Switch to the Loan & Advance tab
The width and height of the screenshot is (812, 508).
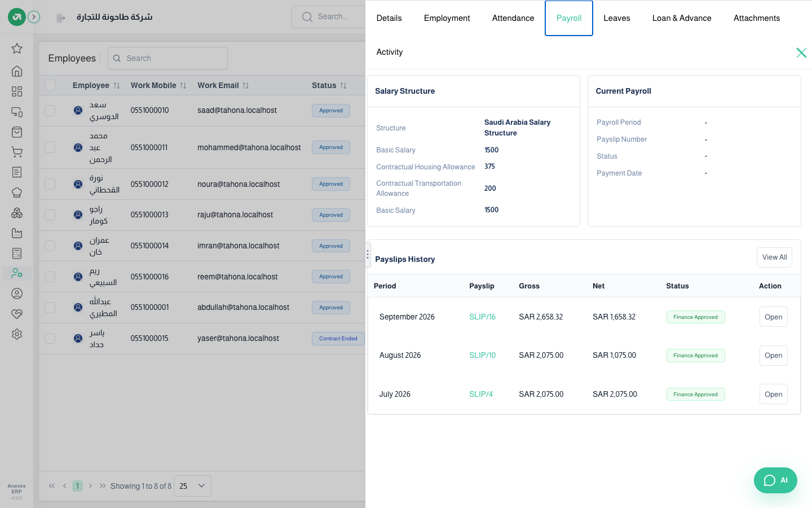click(x=682, y=18)
